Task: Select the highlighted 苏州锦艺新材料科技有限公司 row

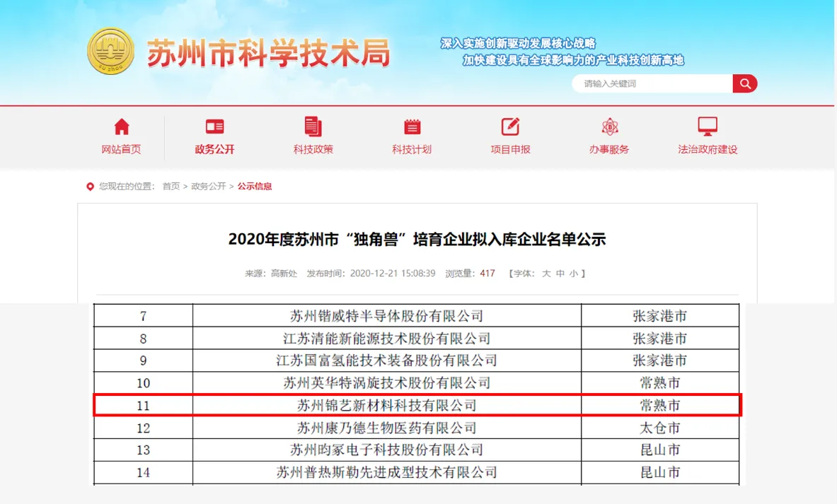Action: (386, 406)
